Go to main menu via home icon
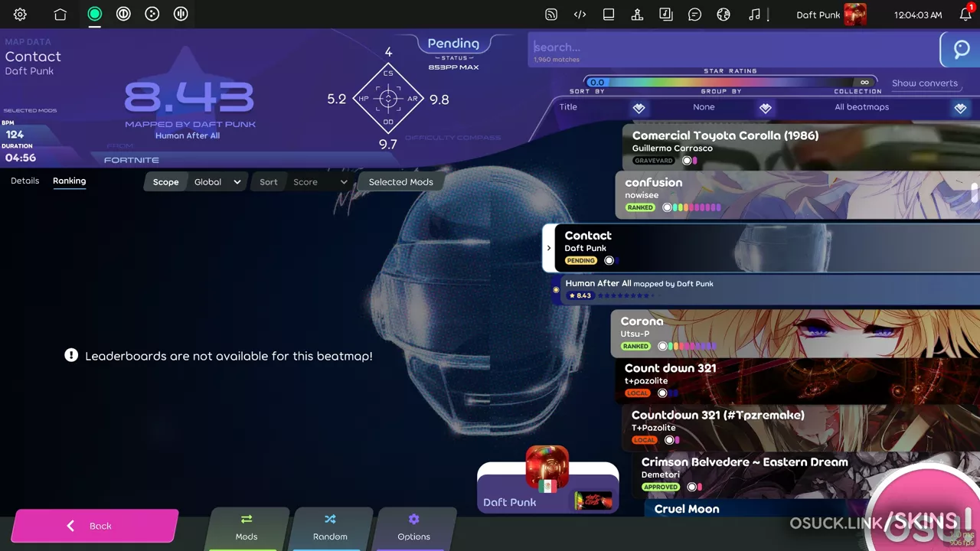 (x=60, y=15)
